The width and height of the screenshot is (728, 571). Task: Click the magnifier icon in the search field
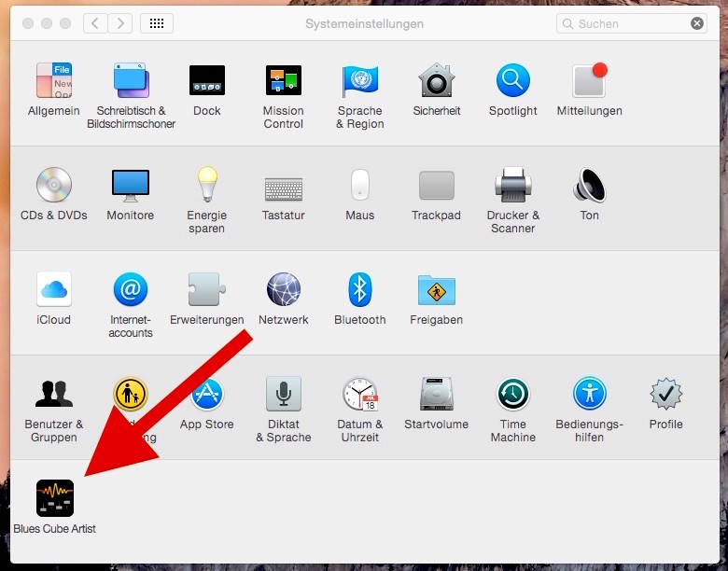pos(567,23)
